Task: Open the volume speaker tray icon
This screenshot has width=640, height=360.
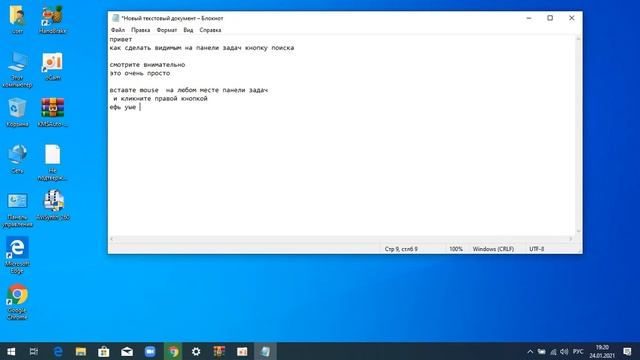Action: [x=564, y=351]
